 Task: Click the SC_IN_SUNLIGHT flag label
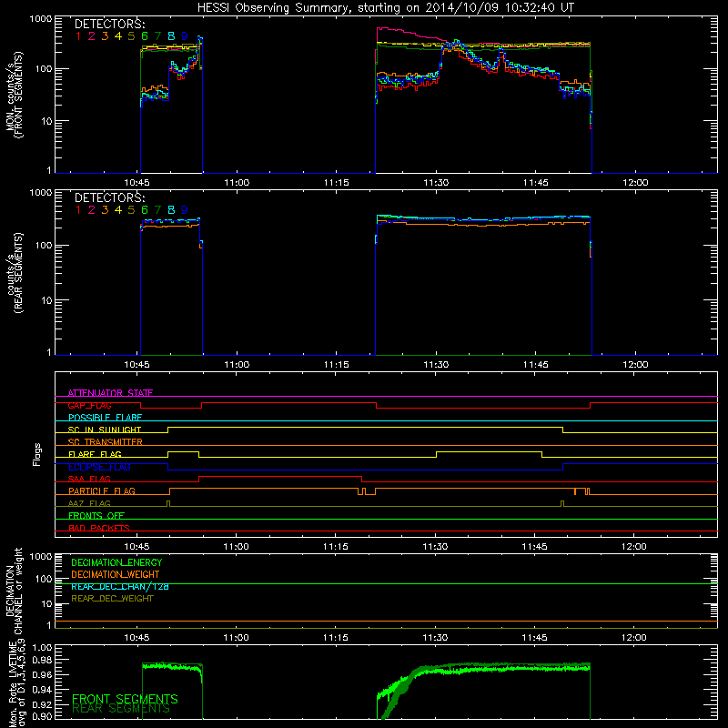(x=105, y=430)
